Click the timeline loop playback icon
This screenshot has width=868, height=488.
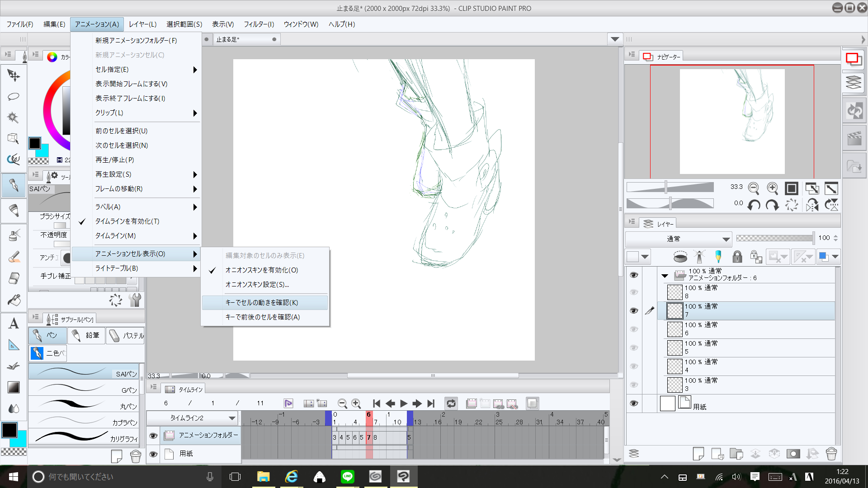pos(451,404)
